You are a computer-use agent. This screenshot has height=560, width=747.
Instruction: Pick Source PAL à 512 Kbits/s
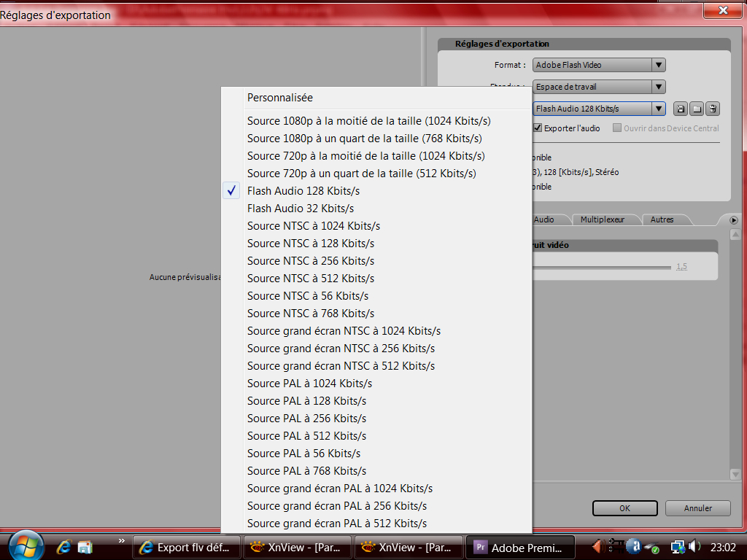point(376,436)
